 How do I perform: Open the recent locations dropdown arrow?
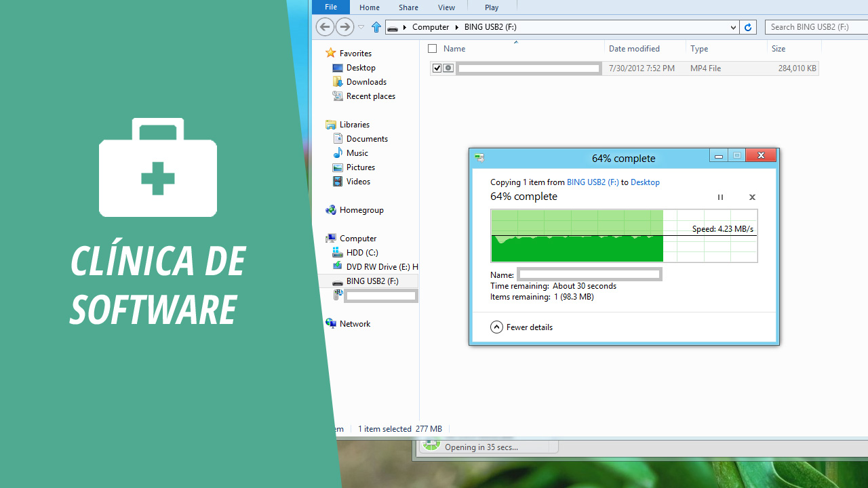[x=361, y=27]
